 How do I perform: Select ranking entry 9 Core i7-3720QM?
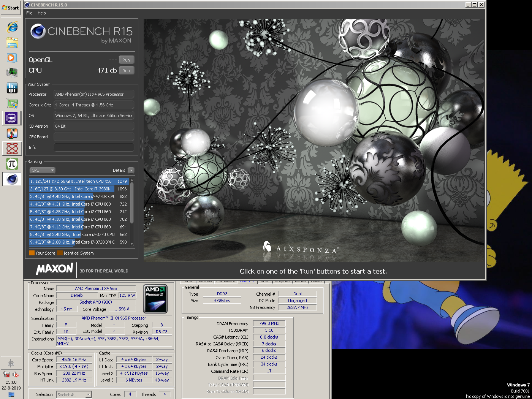(x=79, y=242)
